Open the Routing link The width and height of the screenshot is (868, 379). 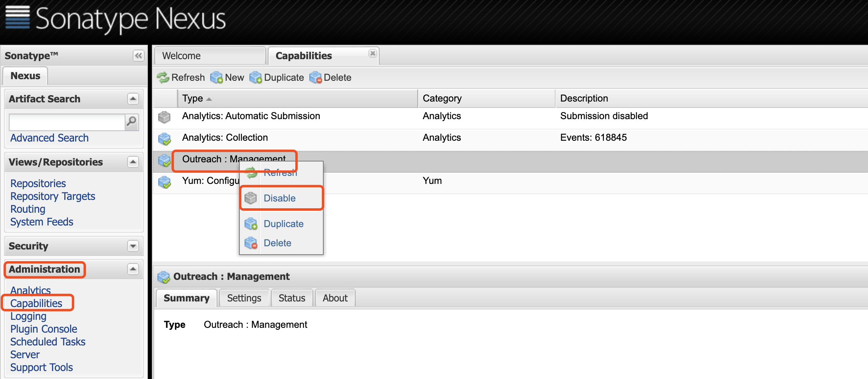(x=28, y=209)
